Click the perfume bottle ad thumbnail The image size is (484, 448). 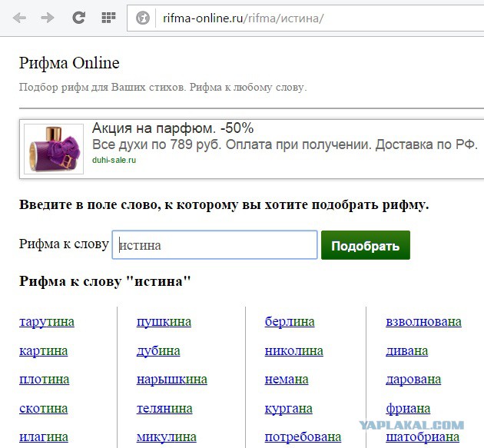[54, 149]
